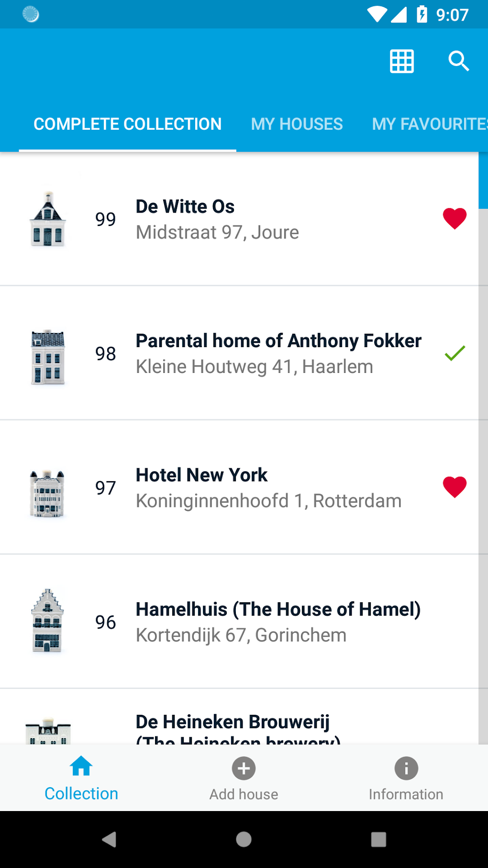Image resolution: width=488 pixels, height=868 pixels.
Task: Switch to My Favourites tab
Action: click(x=429, y=124)
